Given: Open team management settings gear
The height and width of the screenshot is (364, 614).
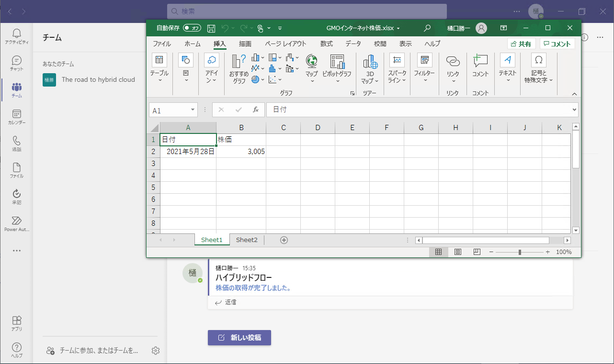Looking at the screenshot, I should click(155, 351).
